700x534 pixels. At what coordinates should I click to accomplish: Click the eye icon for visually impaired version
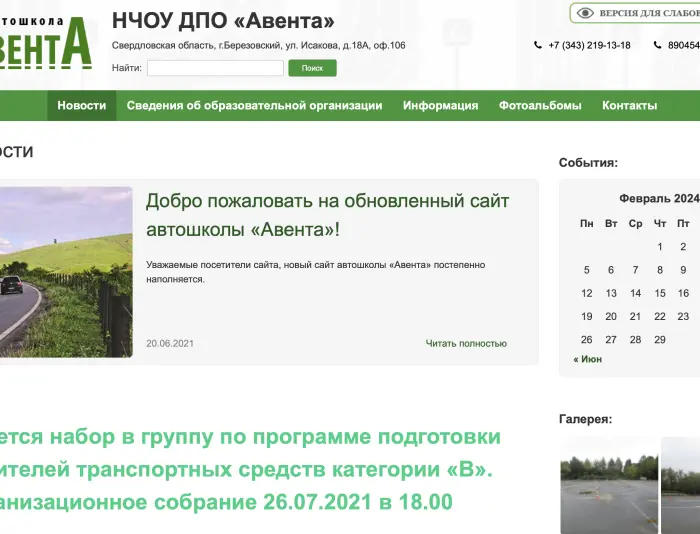pyautogui.click(x=585, y=13)
